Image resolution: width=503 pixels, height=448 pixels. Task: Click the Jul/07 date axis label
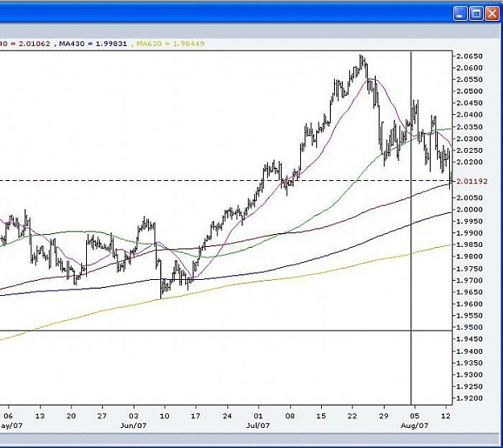[x=258, y=425]
